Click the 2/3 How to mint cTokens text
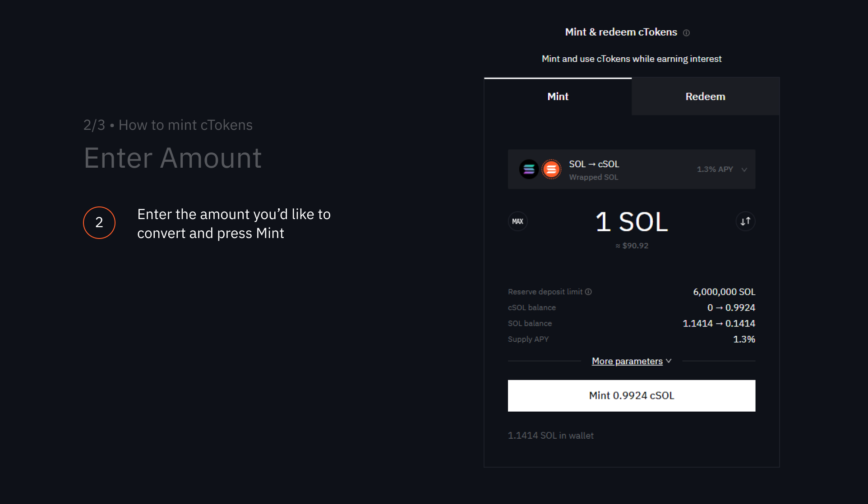This screenshot has width=868, height=504. coord(168,125)
